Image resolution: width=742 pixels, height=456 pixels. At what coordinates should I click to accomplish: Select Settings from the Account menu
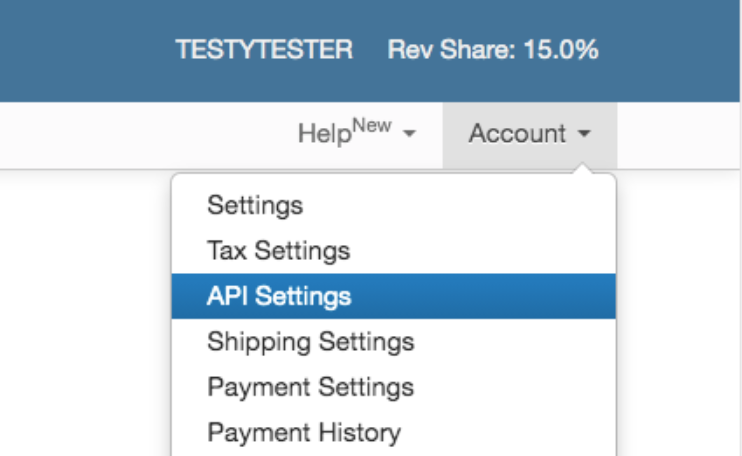coord(255,206)
